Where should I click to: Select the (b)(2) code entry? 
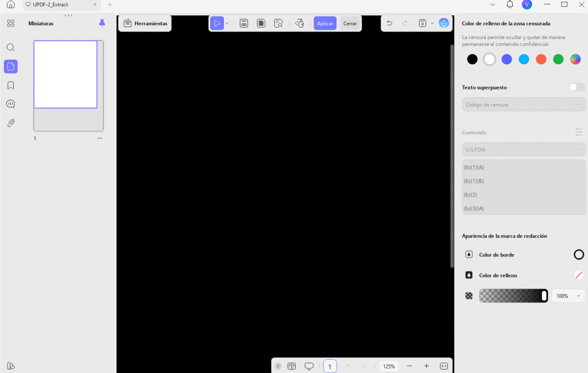click(x=524, y=195)
